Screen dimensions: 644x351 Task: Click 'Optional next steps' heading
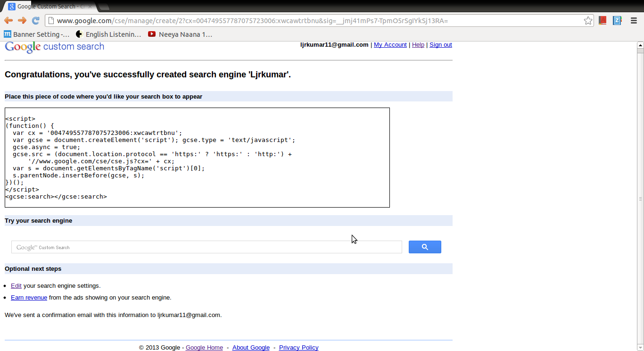point(33,268)
